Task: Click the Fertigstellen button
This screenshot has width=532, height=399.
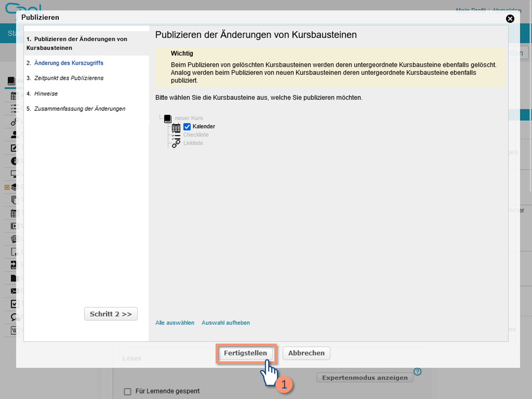Action: (245, 353)
